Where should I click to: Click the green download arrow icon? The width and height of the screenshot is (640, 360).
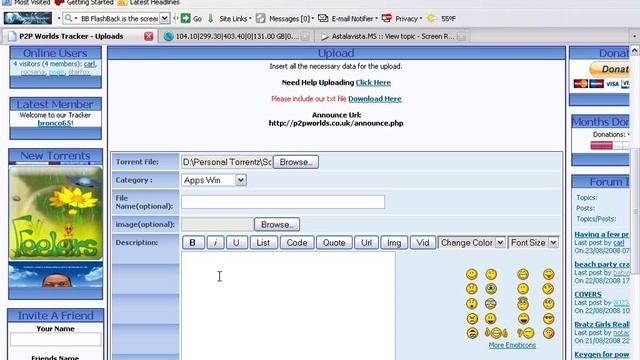coord(211,18)
